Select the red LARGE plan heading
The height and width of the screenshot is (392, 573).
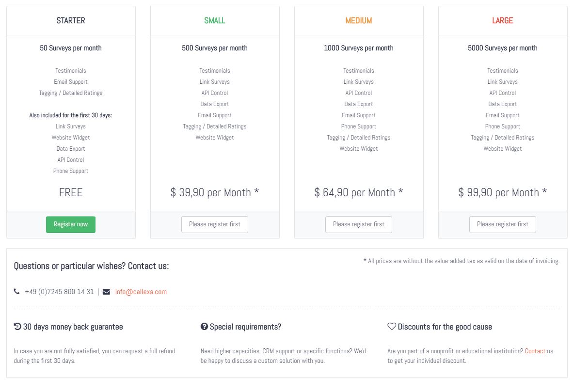pyautogui.click(x=503, y=20)
